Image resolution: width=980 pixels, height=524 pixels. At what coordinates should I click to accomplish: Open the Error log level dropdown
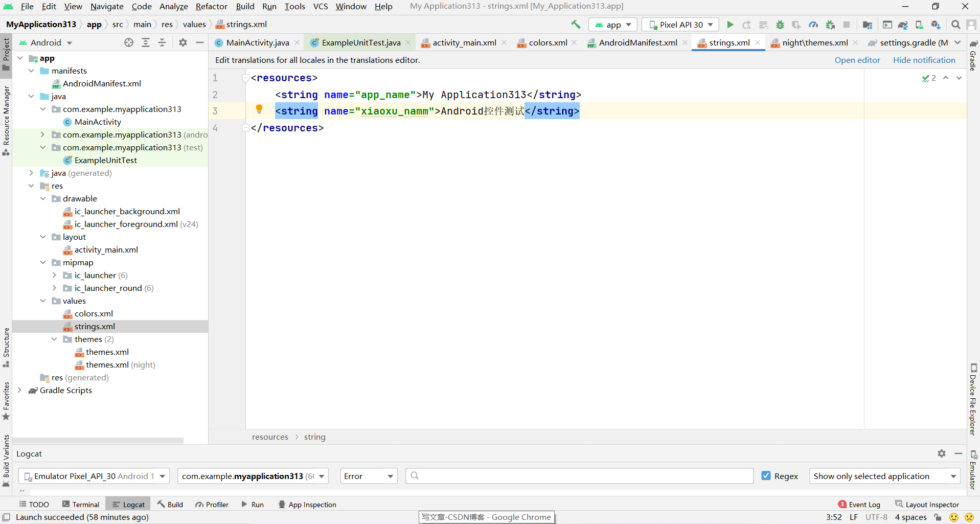pyautogui.click(x=369, y=476)
